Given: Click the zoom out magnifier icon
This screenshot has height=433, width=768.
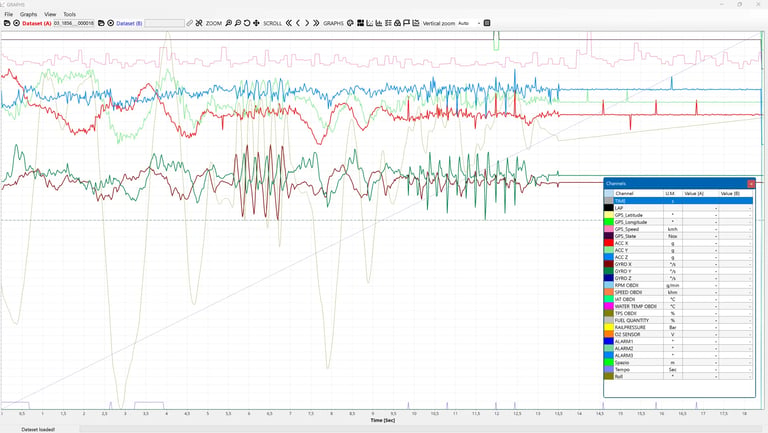Looking at the screenshot, I should point(238,23).
